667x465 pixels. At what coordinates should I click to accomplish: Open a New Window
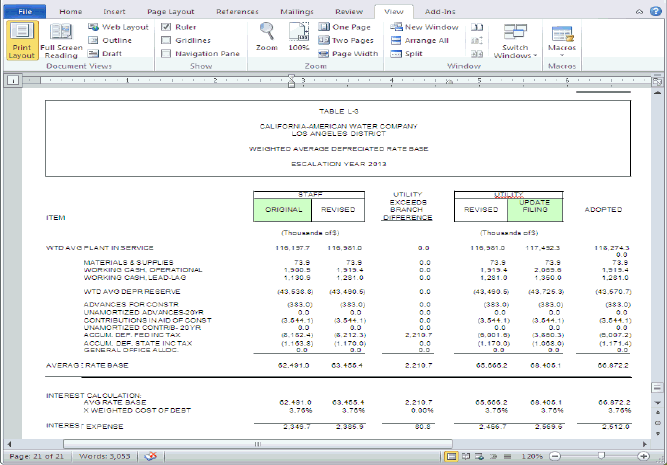pyautogui.click(x=424, y=27)
